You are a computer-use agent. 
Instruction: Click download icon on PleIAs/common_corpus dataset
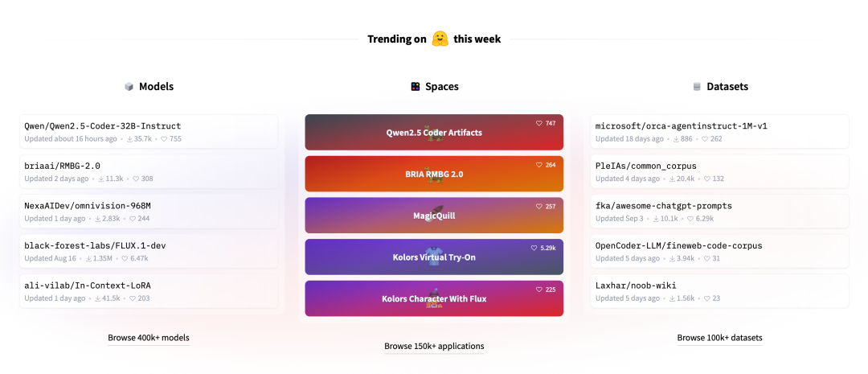[673, 179]
